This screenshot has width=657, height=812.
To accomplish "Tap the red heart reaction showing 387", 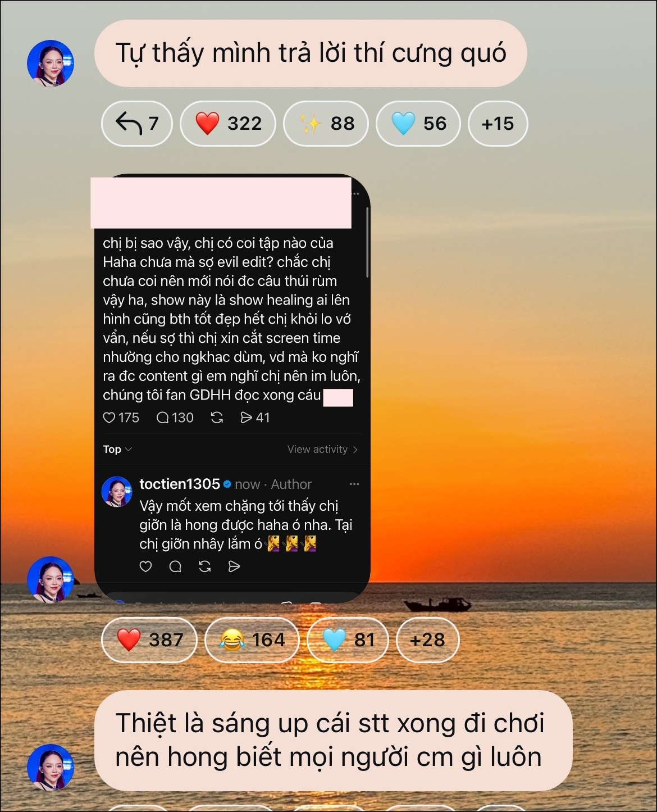I will click(149, 639).
